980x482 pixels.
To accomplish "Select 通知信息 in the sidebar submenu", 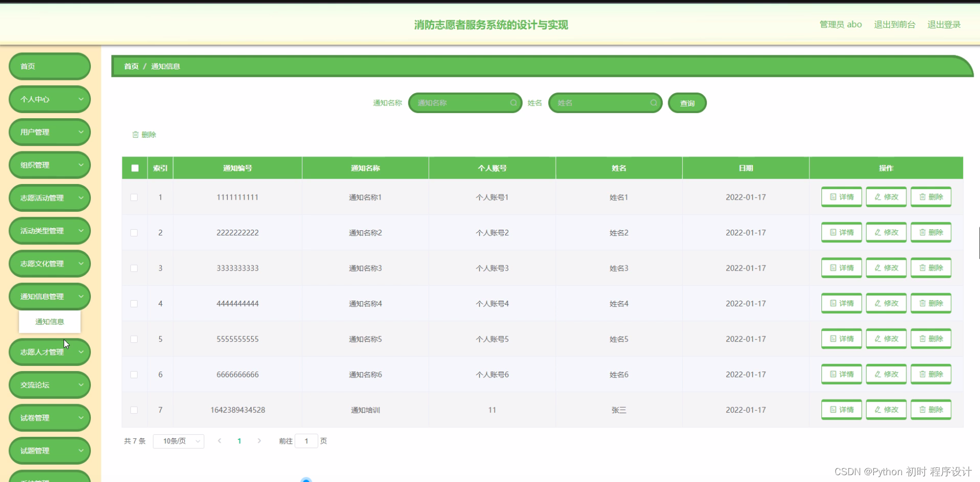I will [x=49, y=322].
